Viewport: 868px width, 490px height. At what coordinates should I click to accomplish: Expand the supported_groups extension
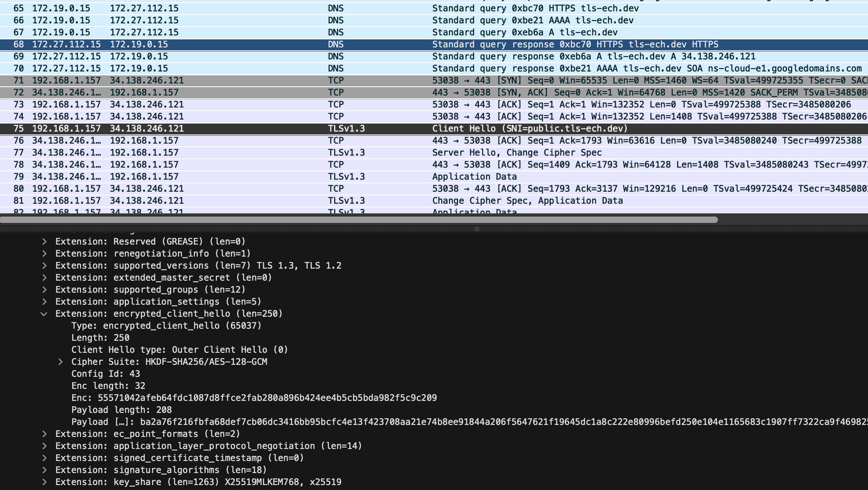44,289
